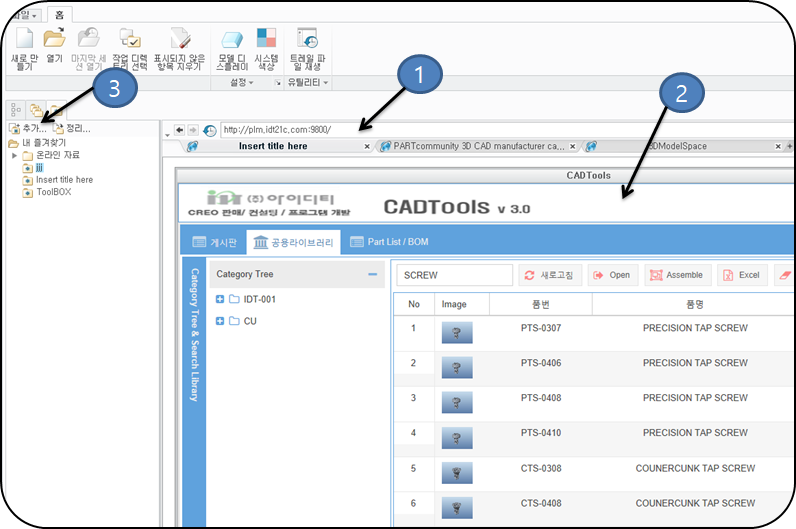Click the PTS-0410 part number cell
This screenshot has width=796, height=529.
point(541,433)
